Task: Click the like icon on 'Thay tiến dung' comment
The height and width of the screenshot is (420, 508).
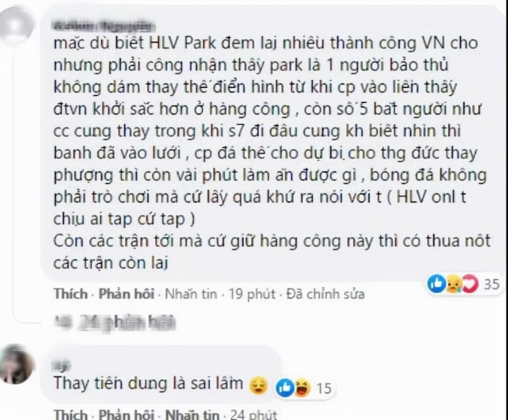Action: (x=285, y=388)
